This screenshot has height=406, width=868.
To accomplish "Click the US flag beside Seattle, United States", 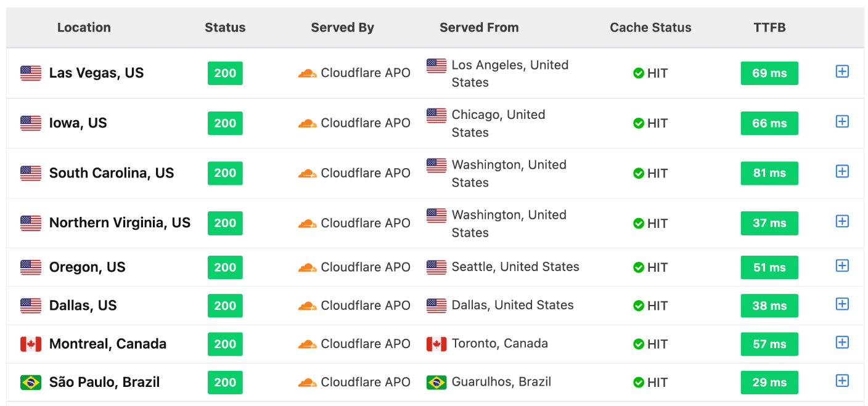I will point(436,267).
